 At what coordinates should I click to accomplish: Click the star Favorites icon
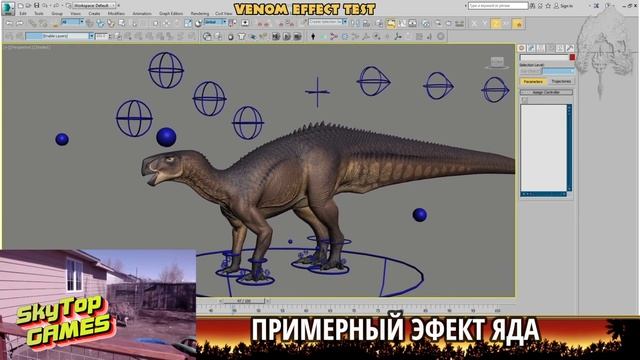tap(548, 6)
